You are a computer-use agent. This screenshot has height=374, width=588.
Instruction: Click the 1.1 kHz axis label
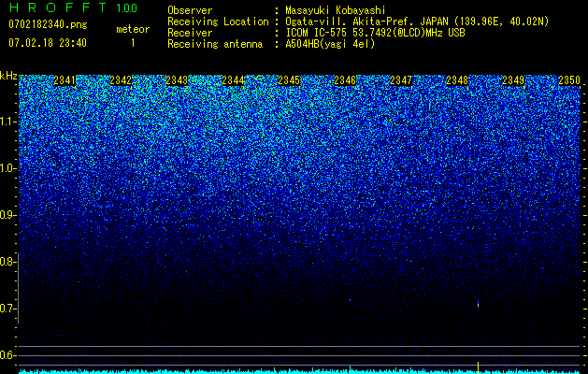tap(7, 122)
